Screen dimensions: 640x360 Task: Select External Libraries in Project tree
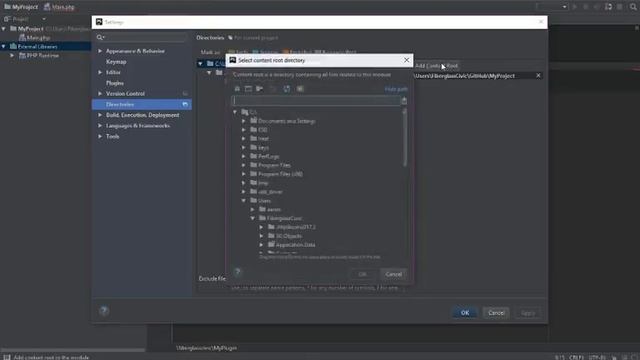pos(38,47)
